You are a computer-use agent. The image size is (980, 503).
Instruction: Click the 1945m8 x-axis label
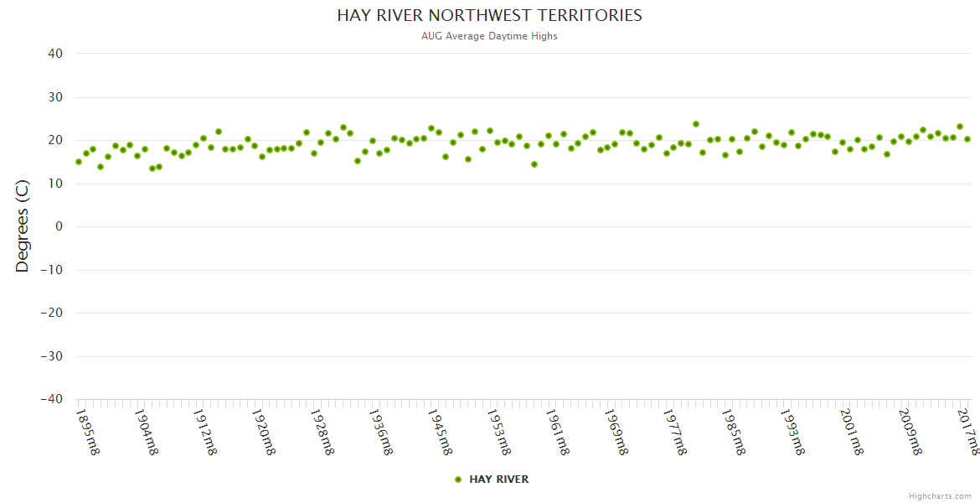(x=441, y=431)
